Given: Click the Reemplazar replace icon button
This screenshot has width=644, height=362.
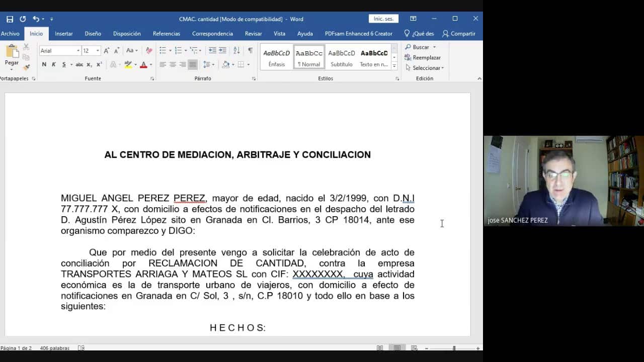Looking at the screenshot, I should 423,57.
